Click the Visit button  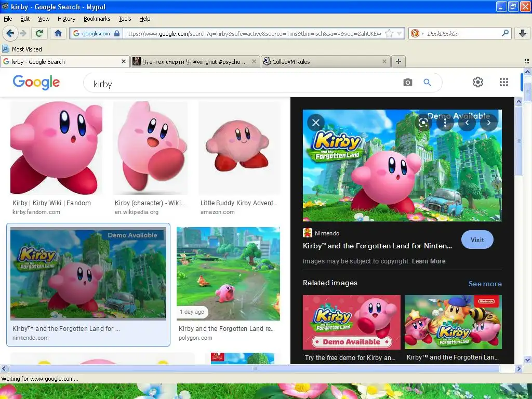(x=477, y=240)
